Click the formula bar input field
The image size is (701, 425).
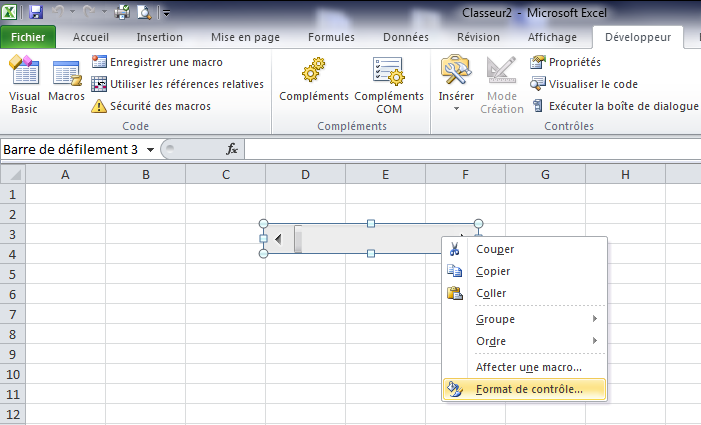click(470, 149)
